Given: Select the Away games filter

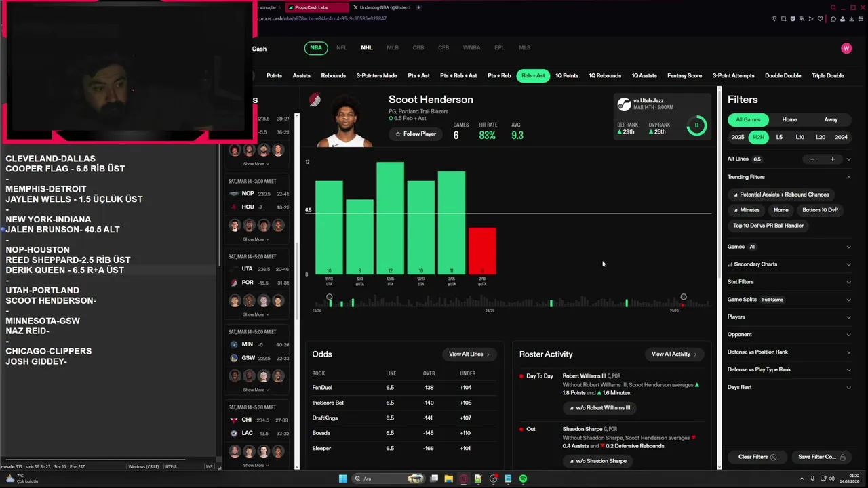Looking at the screenshot, I should click(831, 119).
